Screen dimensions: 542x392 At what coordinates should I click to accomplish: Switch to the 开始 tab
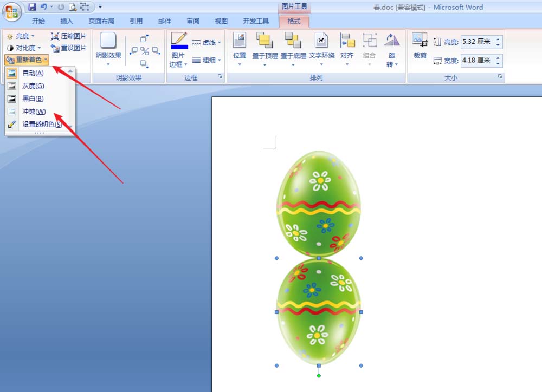click(x=38, y=21)
